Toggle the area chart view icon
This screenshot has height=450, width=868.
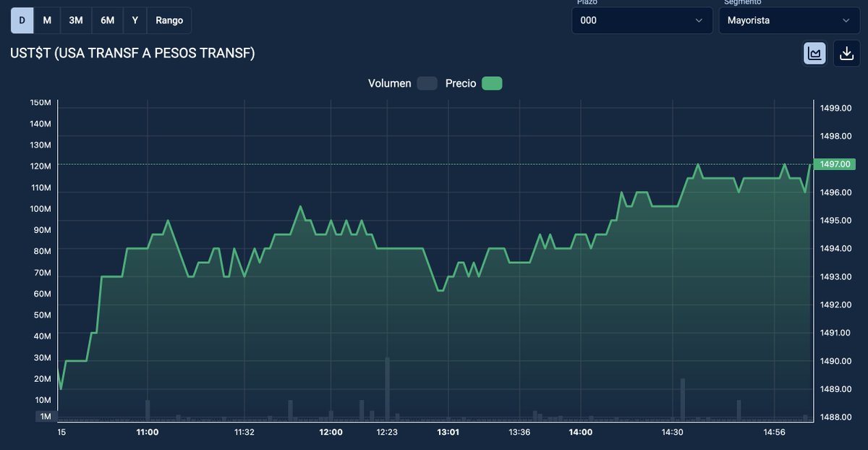pos(815,54)
